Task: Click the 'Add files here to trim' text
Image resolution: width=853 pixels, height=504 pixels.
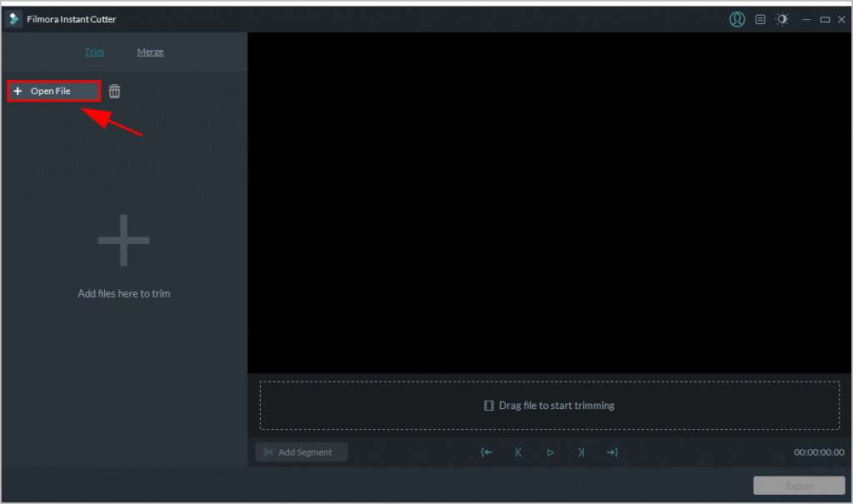Action: click(123, 293)
